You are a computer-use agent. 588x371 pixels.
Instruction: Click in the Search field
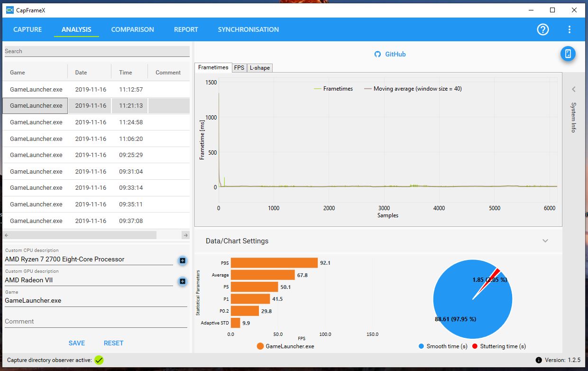pos(97,51)
